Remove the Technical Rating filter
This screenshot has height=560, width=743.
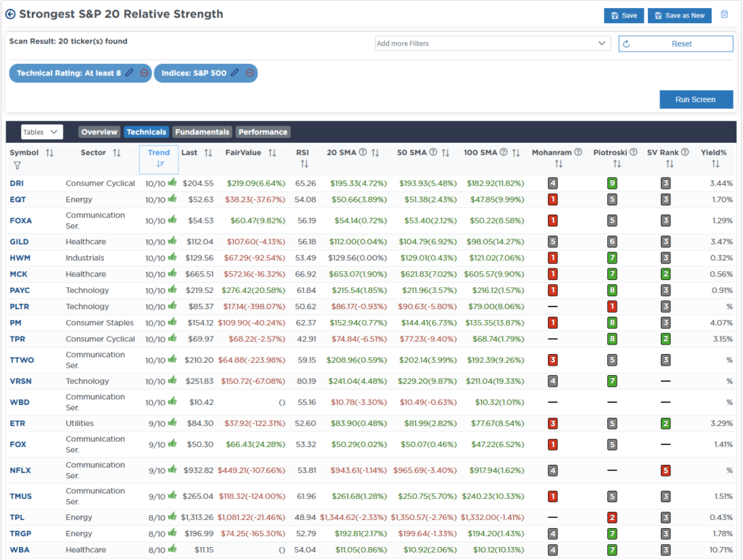point(144,73)
